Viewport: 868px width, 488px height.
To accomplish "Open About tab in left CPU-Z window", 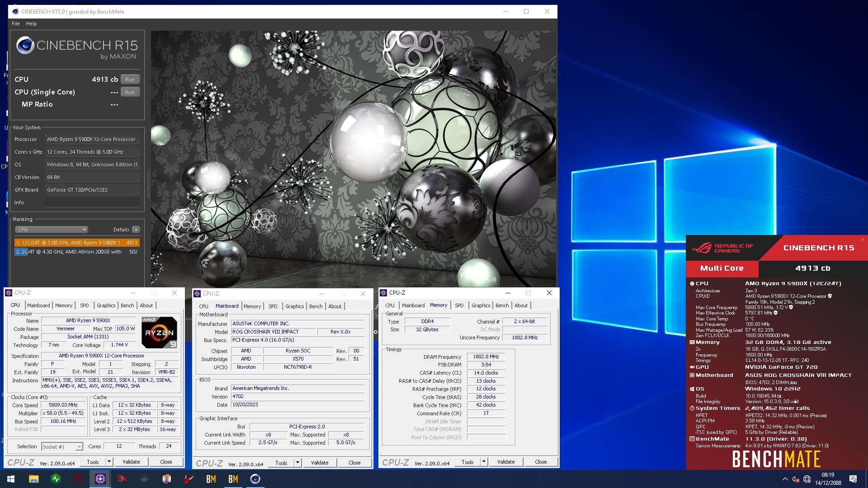I will (146, 305).
